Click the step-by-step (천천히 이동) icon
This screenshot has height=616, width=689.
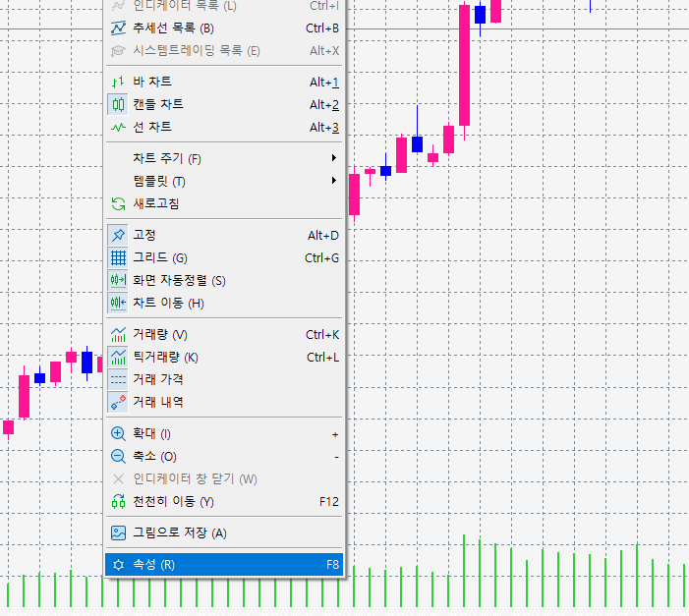(118, 501)
